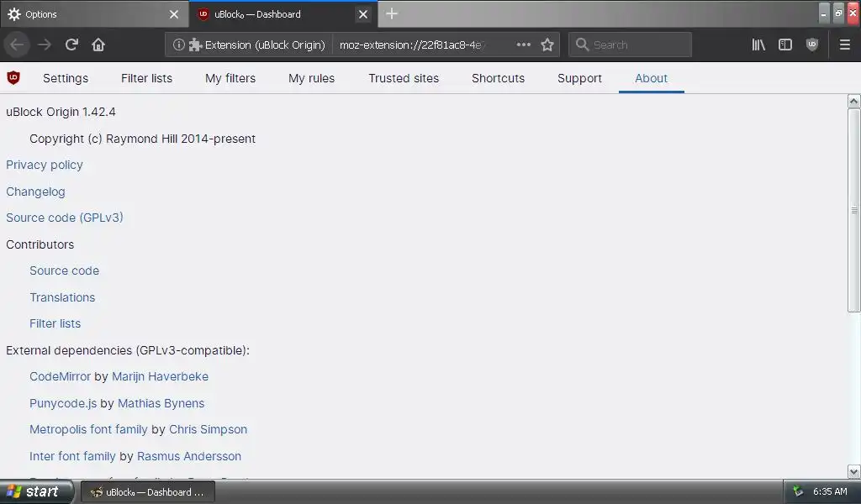This screenshot has width=861, height=504.
Task: Open the Privacy policy link
Action: click(x=45, y=165)
